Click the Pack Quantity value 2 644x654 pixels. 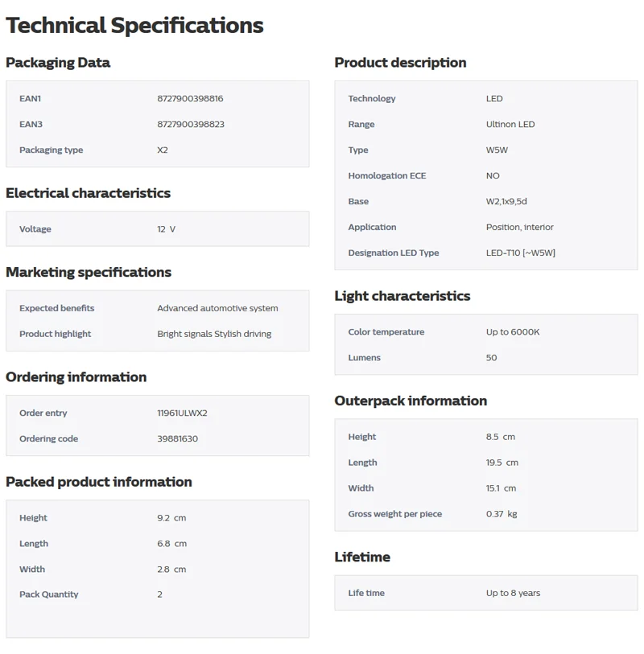[159, 594]
